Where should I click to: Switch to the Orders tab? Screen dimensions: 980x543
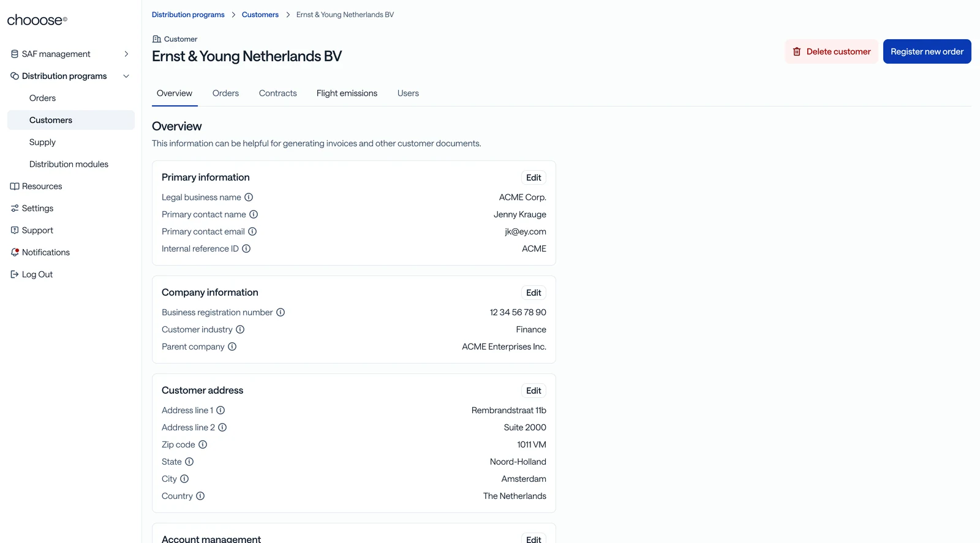tap(225, 93)
